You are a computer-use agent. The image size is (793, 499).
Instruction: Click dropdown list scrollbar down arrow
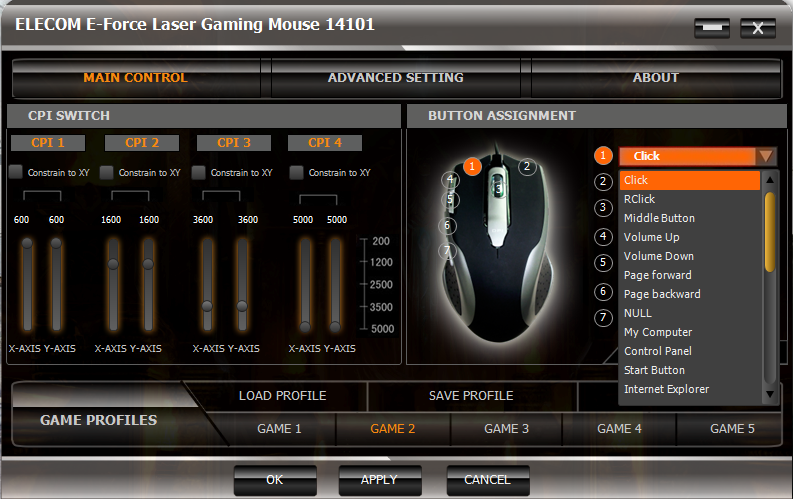(x=770, y=394)
